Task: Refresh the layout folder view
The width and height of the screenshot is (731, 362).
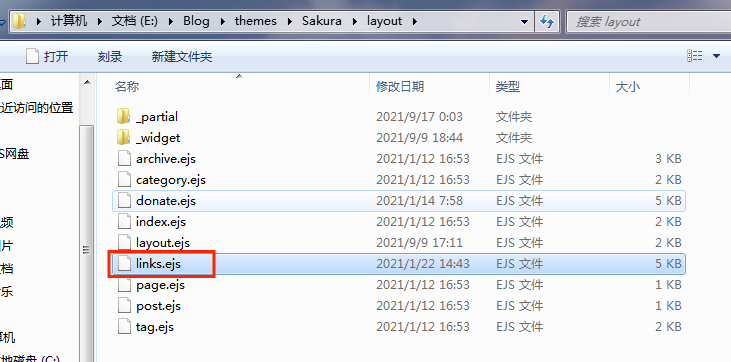Action: (x=547, y=21)
